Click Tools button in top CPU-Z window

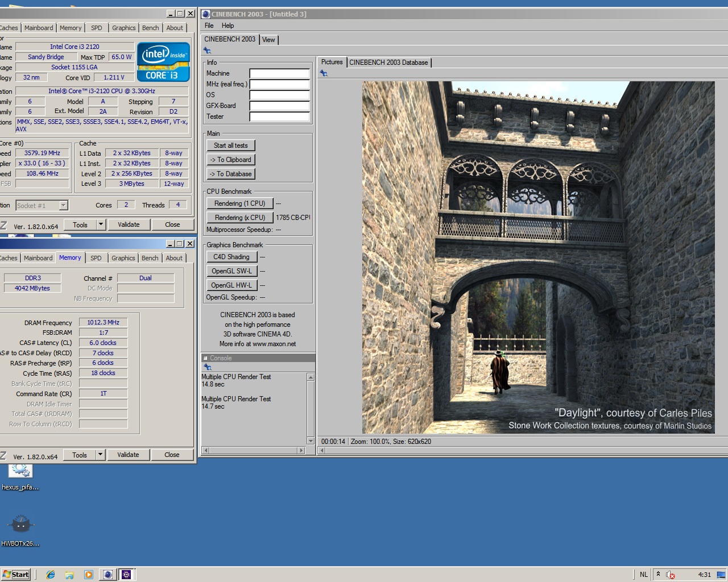tap(80, 225)
